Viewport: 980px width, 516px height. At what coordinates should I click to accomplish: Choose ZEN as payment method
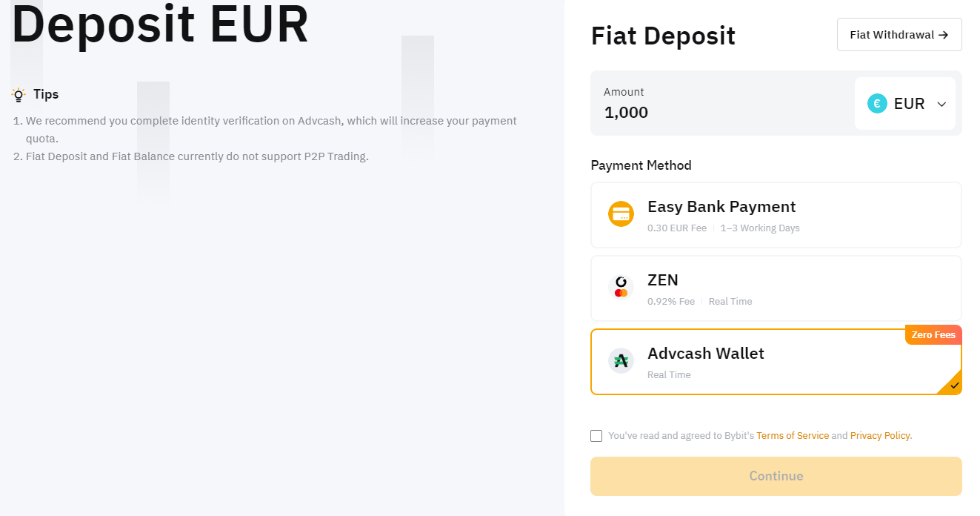coord(776,288)
